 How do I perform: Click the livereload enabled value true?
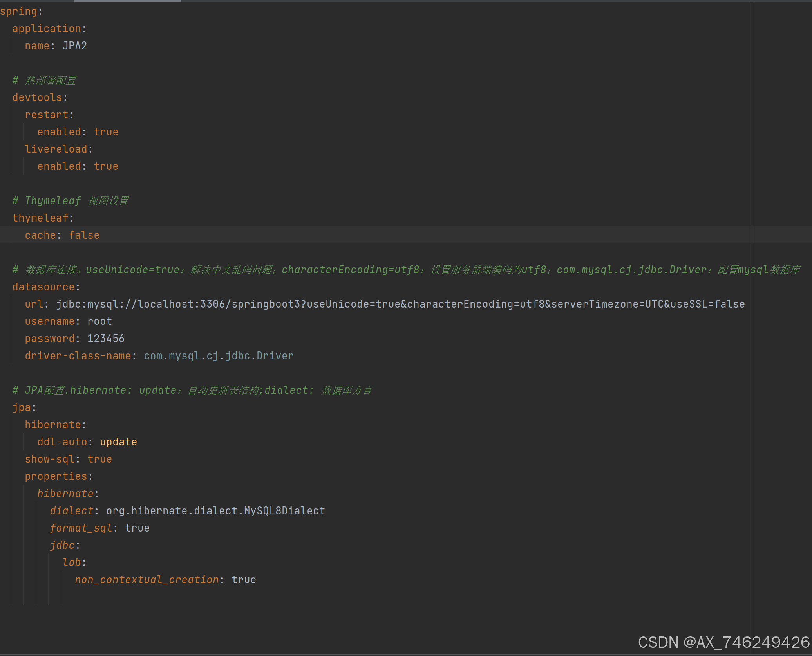point(106,166)
